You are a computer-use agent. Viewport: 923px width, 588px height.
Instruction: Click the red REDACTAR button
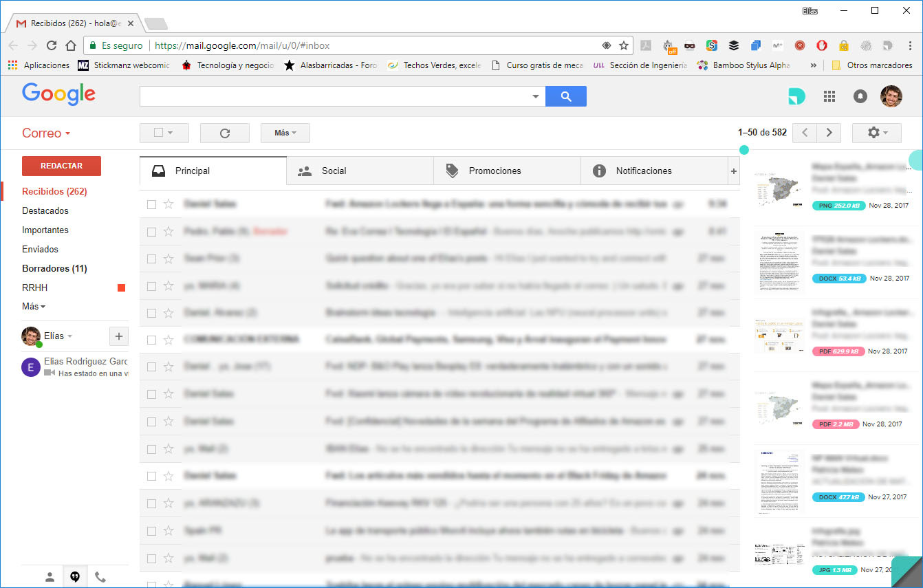click(61, 166)
